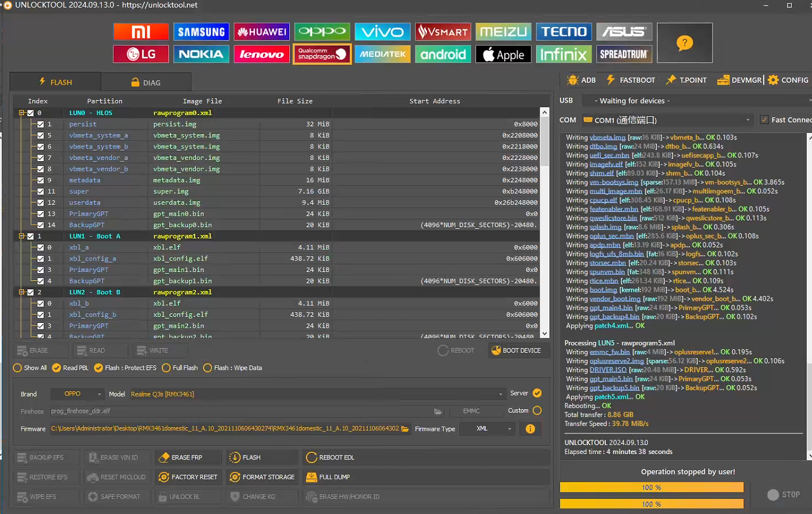Click the firmware info icon
Viewport: 812px width, 514px height.
[530, 429]
